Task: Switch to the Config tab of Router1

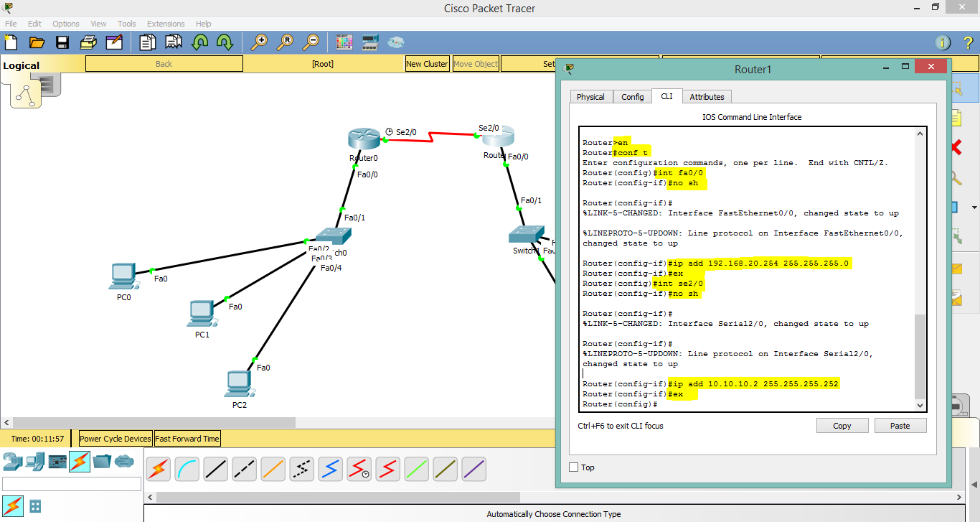Action: (632, 96)
